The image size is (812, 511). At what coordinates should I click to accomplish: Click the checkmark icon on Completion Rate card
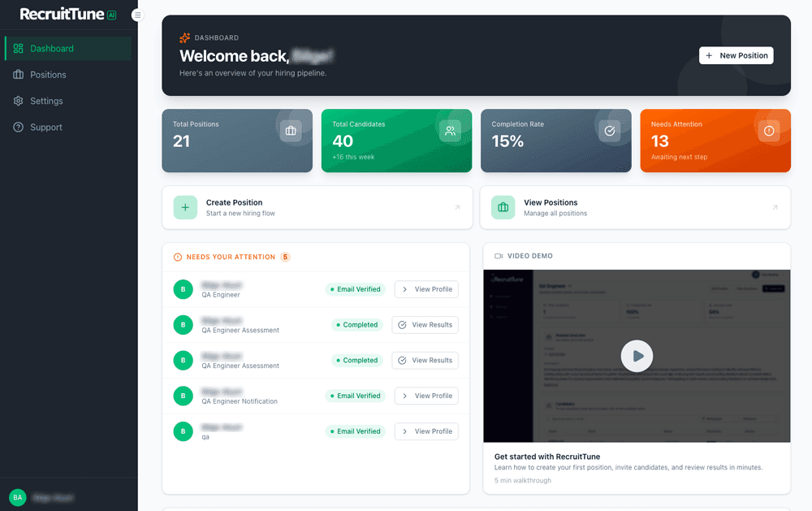coord(610,131)
